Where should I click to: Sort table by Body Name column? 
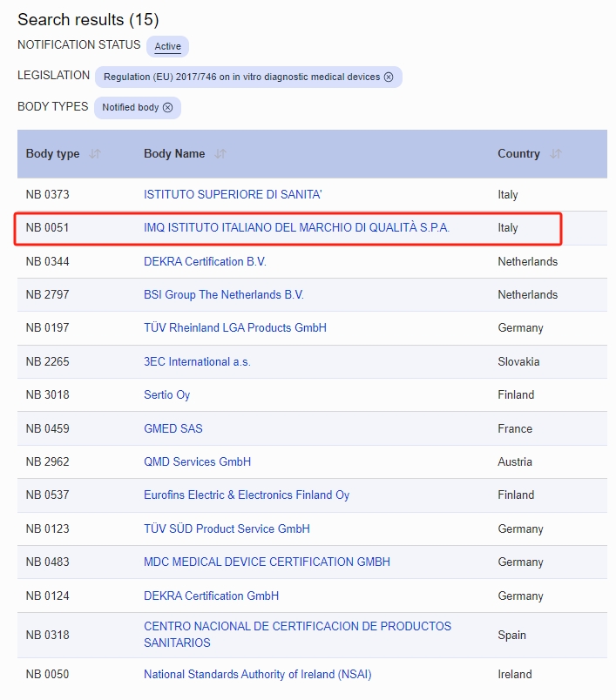[220, 154]
